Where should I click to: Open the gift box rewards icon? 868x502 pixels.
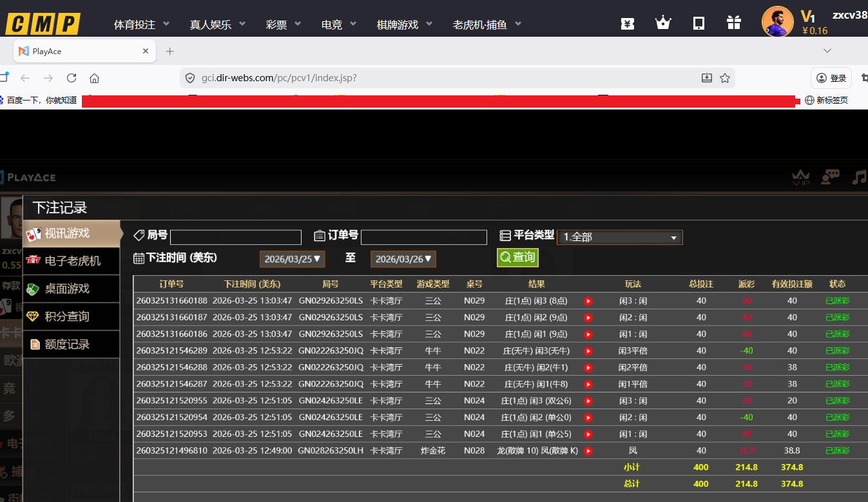tap(734, 23)
